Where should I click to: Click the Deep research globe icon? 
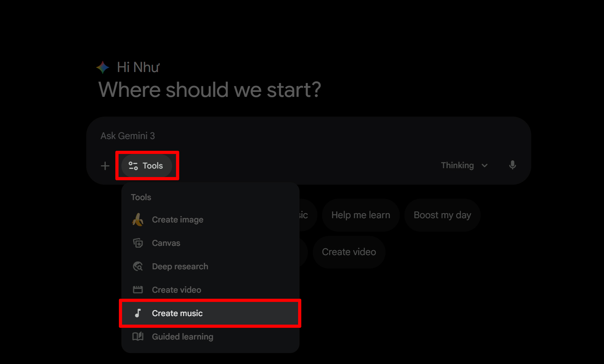pyautogui.click(x=138, y=266)
